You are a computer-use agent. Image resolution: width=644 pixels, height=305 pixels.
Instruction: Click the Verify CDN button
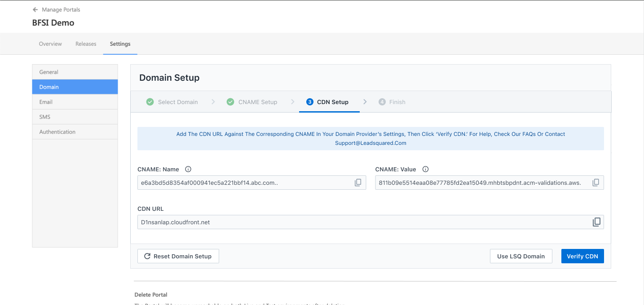(582, 256)
